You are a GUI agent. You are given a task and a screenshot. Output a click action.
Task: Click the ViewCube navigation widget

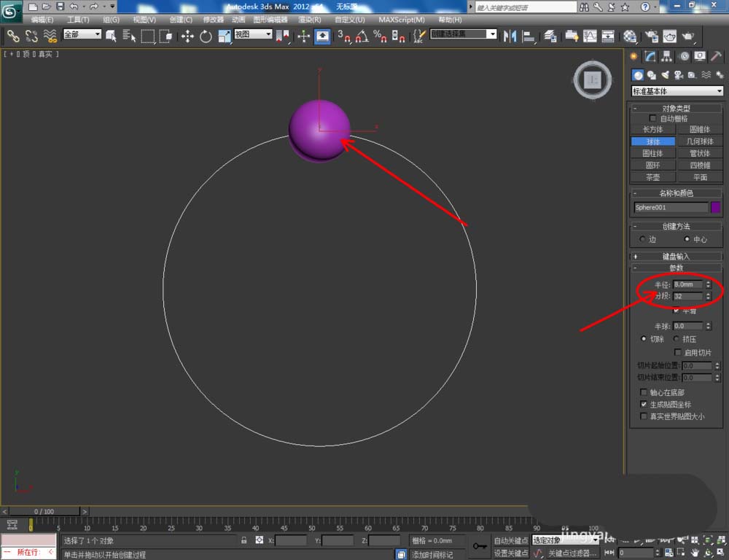coord(593,80)
